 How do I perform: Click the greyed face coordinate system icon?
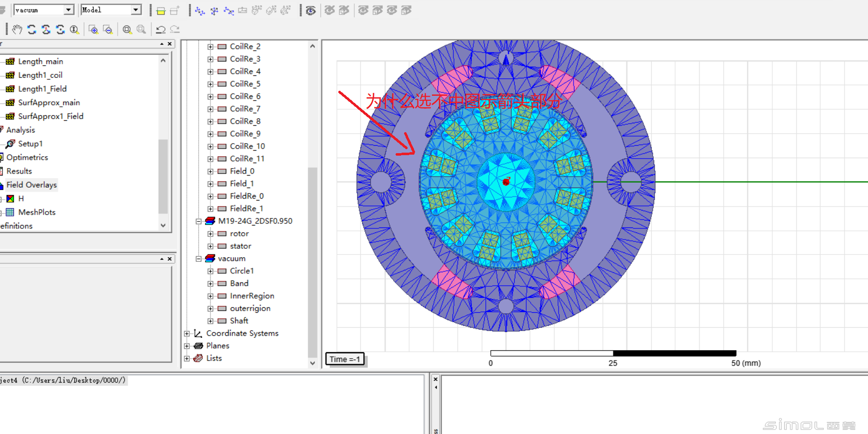coord(243,10)
